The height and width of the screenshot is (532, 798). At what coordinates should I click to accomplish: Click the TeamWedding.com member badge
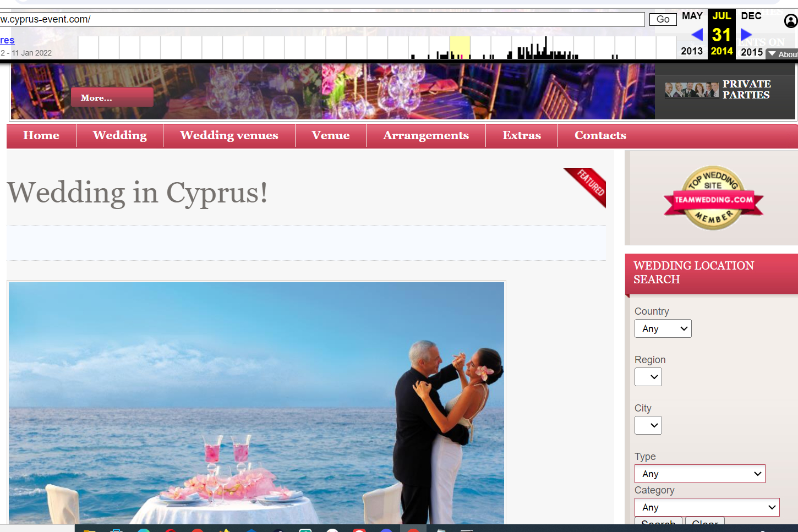click(713, 199)
